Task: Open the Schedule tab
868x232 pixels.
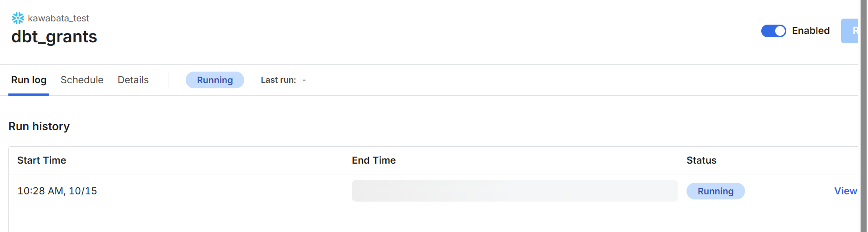Action: pos(82,80)
